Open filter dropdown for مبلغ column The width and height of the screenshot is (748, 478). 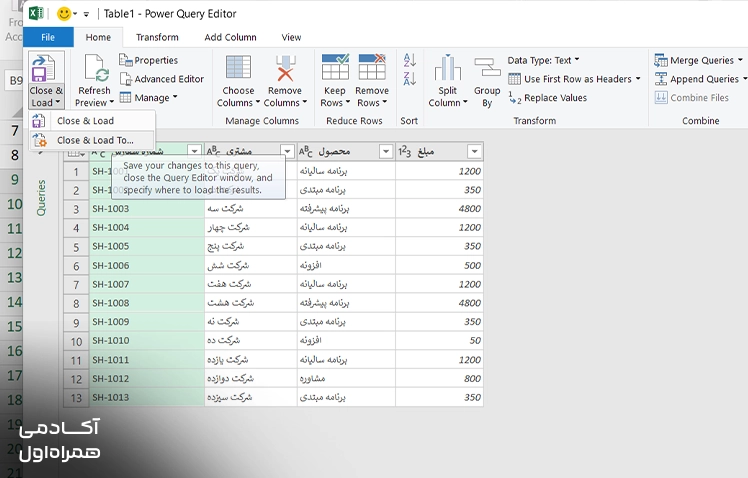[474, 152]
